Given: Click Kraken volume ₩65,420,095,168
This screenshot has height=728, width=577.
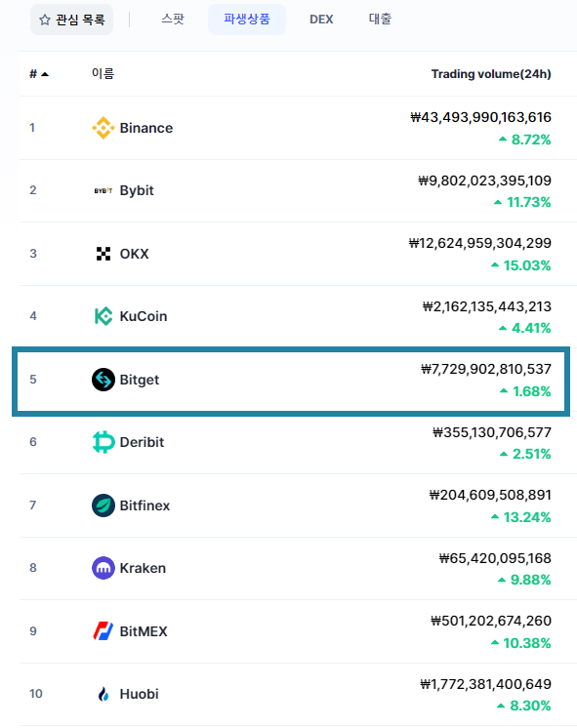Looking at the screenshot, I should [x=495, y=557].
